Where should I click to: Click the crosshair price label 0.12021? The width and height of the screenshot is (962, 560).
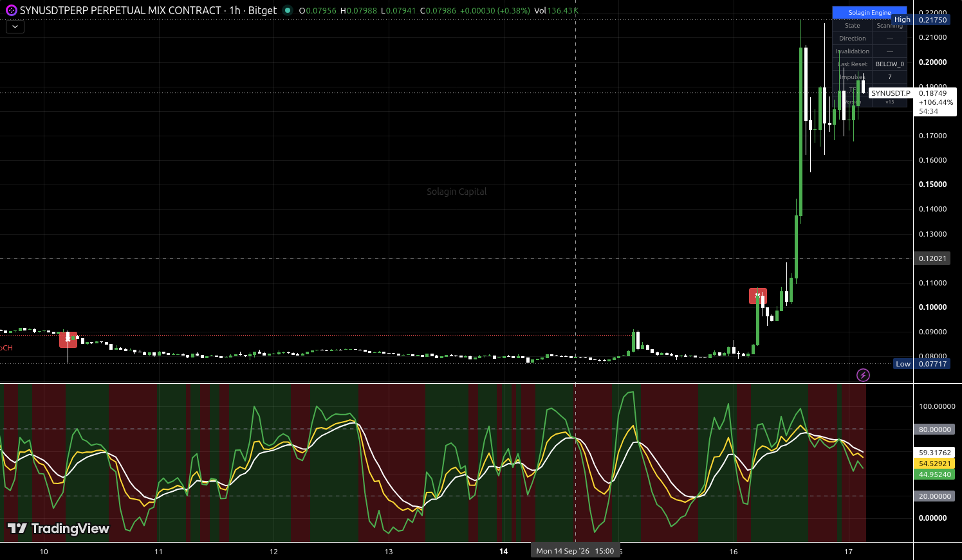click(932, 258)
